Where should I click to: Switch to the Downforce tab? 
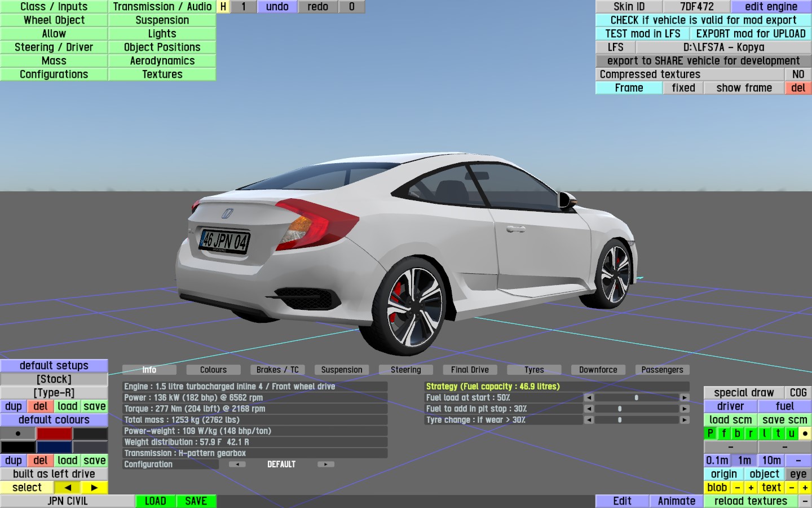pos(598,370)
